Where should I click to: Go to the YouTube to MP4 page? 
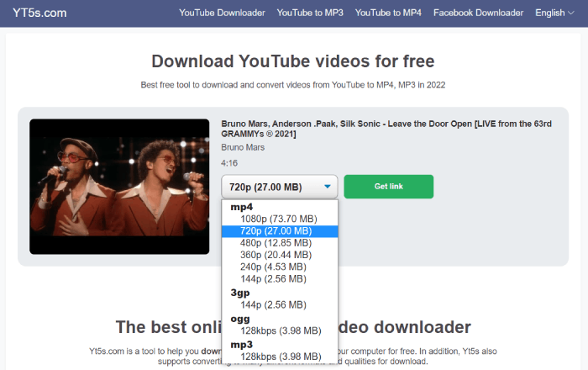coord(388,13)
